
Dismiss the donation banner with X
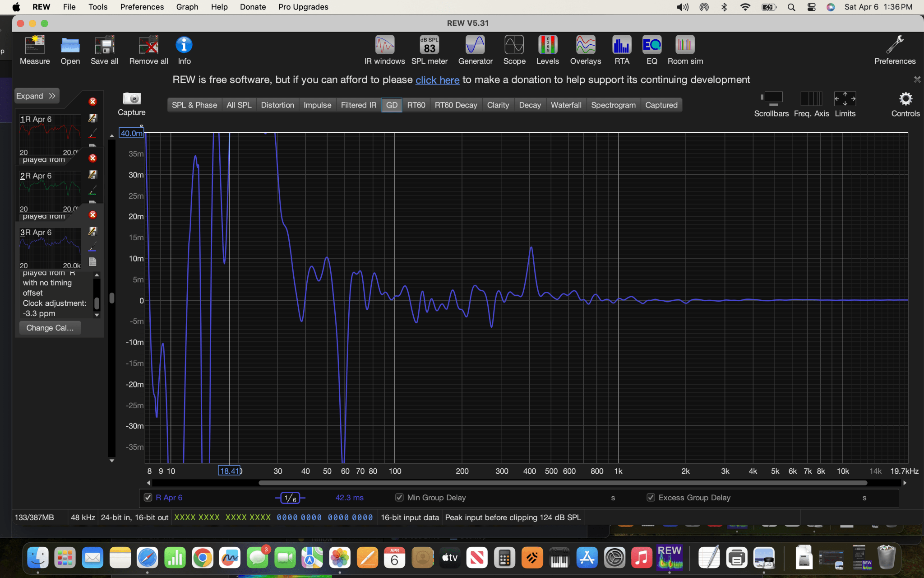click(917, 79)
